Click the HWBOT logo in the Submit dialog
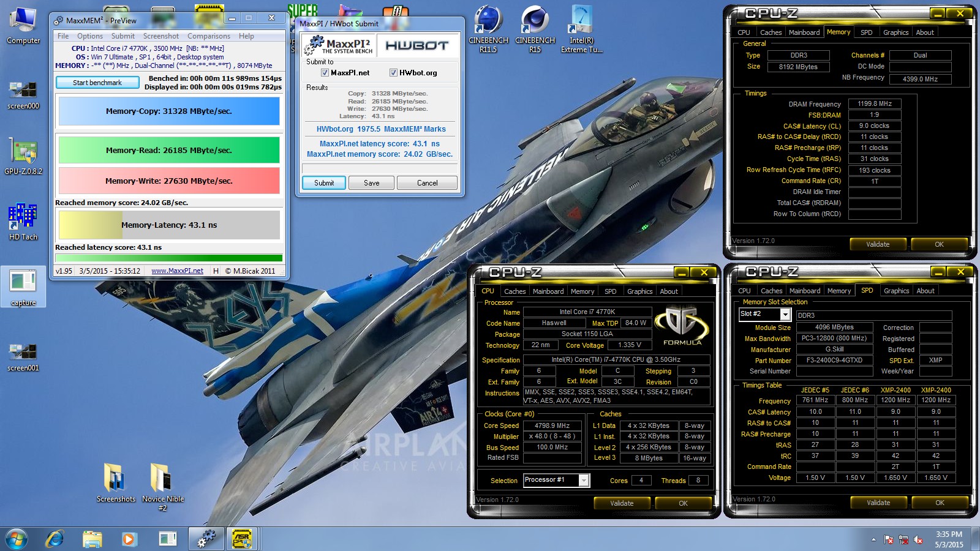The image size is (980, 551). [x=417, y=45]
